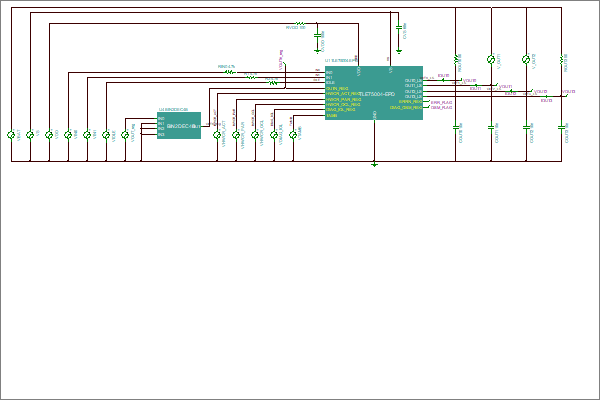The width and height of the screenshot is (600, 400).
Task: Click the OUT0_LS pin label
Action: 413,81
